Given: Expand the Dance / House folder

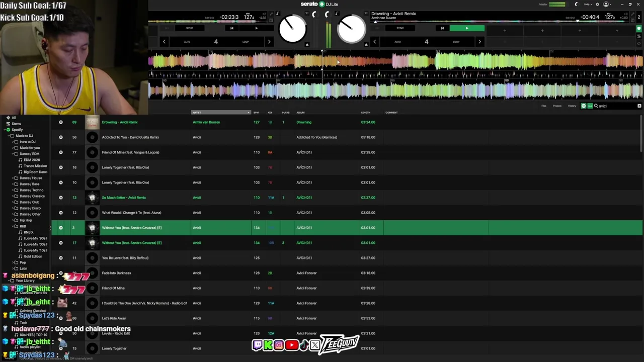Looking at the screenshot, I should (x=13, y=178).
